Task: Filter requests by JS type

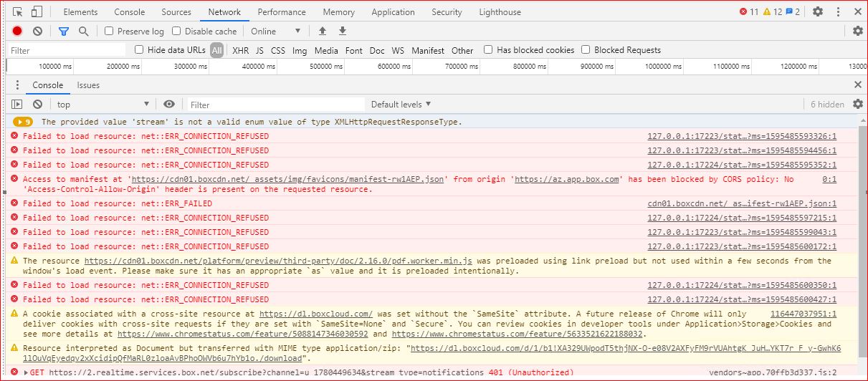Action: 259,50
